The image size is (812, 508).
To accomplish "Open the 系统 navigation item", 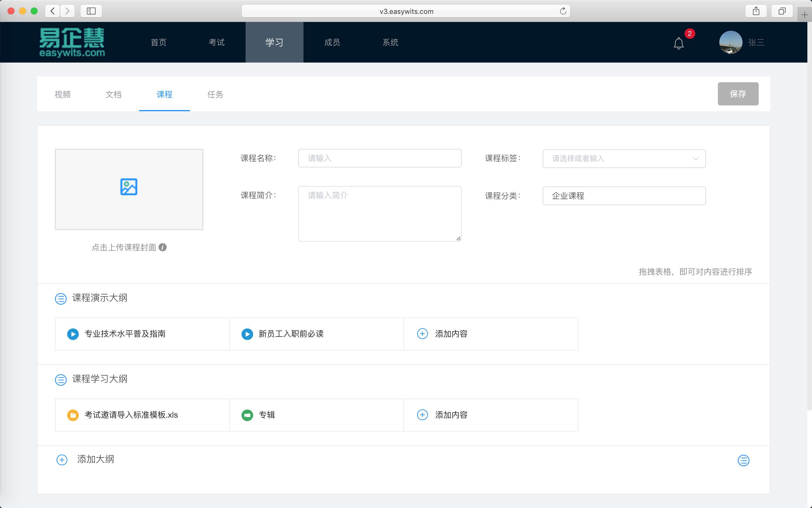I will click(x=390, y=42).
